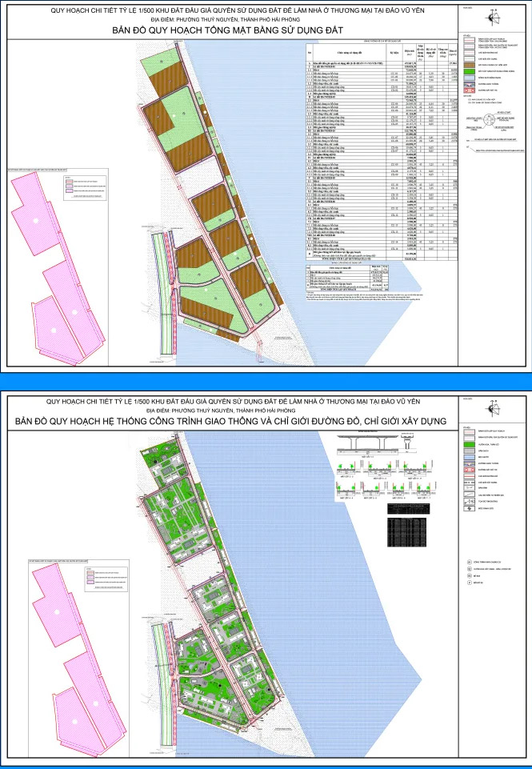Click the lower title about "HỆ THỐNG CÔNG TRÌNH GIAO THÔNG"

pos(230,421)
